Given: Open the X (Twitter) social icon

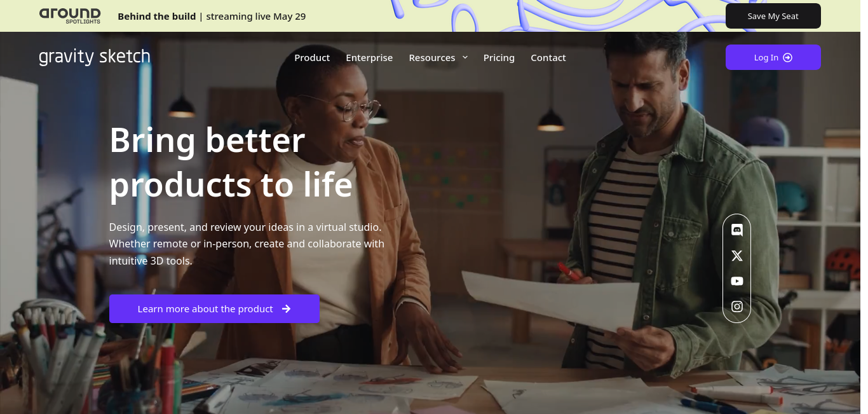Looking at the screenshot, I should 737,256.
